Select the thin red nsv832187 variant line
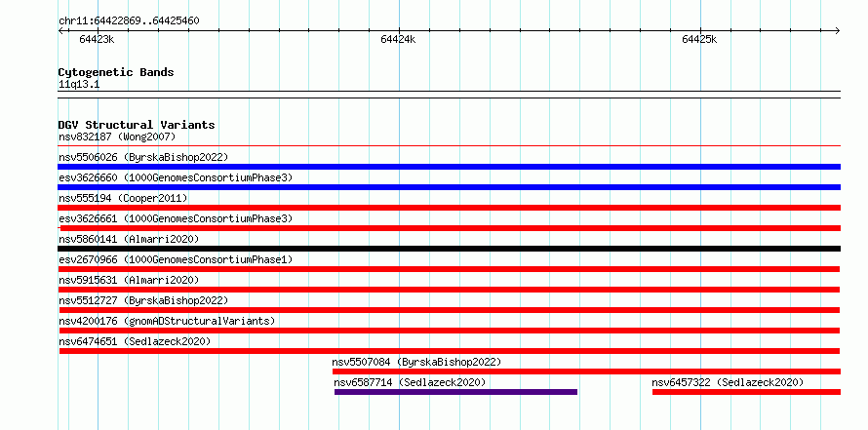The image size is (868, 430). tap(449, 146)
